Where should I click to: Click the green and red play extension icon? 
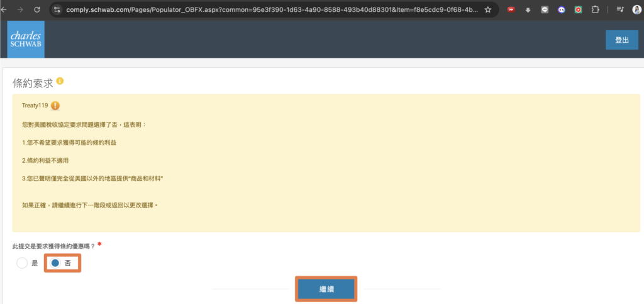577,10
